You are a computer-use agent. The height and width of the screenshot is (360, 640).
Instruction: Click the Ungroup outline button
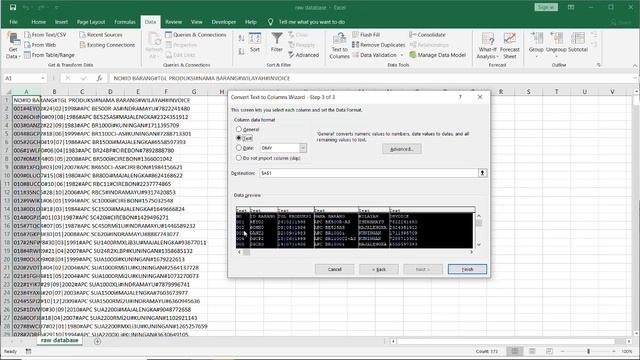(556, 43)
